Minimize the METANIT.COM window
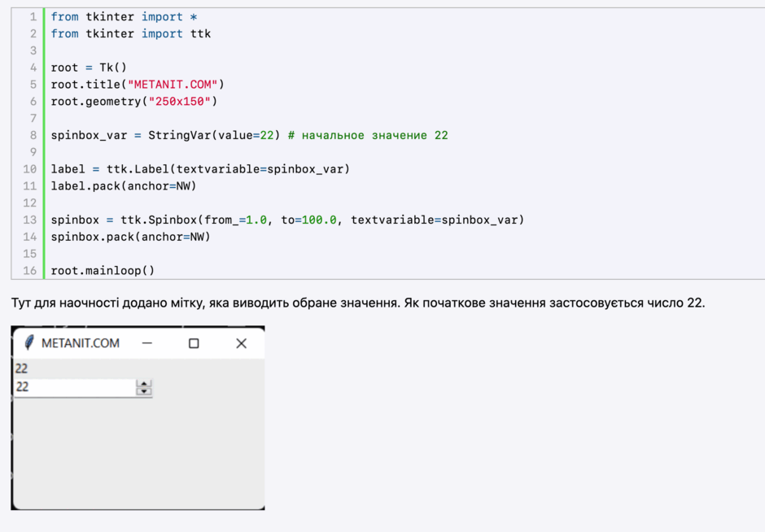This screenshot has width=765, height=532. coord(146,343)
